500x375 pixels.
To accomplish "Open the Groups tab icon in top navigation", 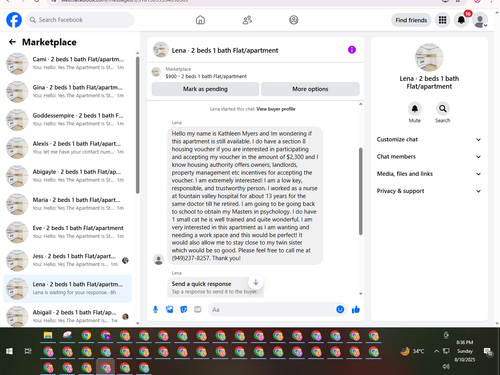I will [294, 20].
